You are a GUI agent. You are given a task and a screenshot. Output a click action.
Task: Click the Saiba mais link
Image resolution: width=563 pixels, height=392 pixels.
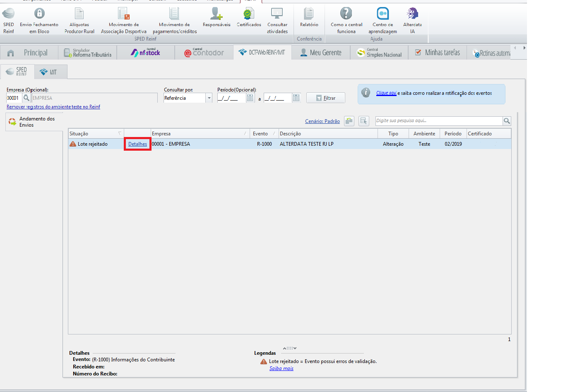[281, 368]
